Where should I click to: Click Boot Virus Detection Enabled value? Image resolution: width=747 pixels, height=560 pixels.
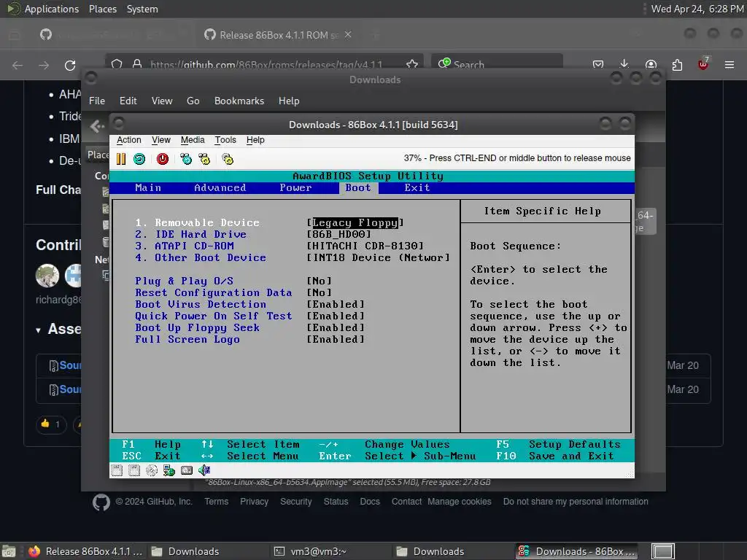pyautogui.click(x=336, y=304)
